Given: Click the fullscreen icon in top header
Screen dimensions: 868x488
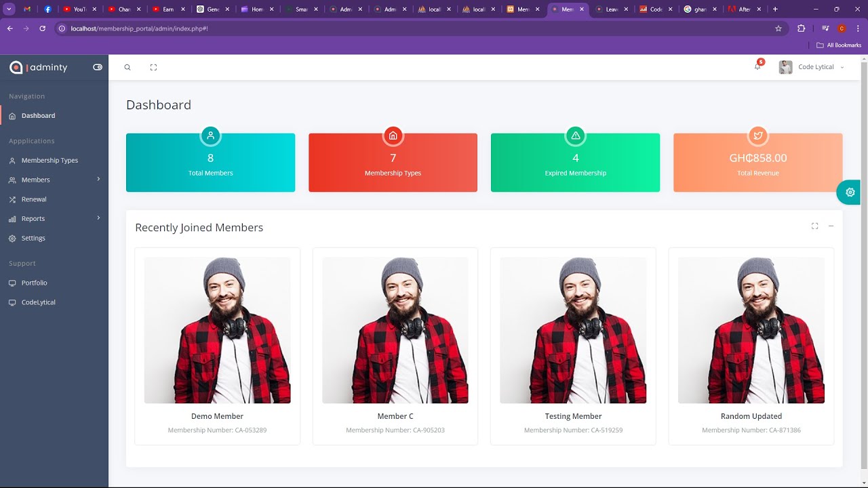Looking at the screenshot, I should (x=153, y=67).
